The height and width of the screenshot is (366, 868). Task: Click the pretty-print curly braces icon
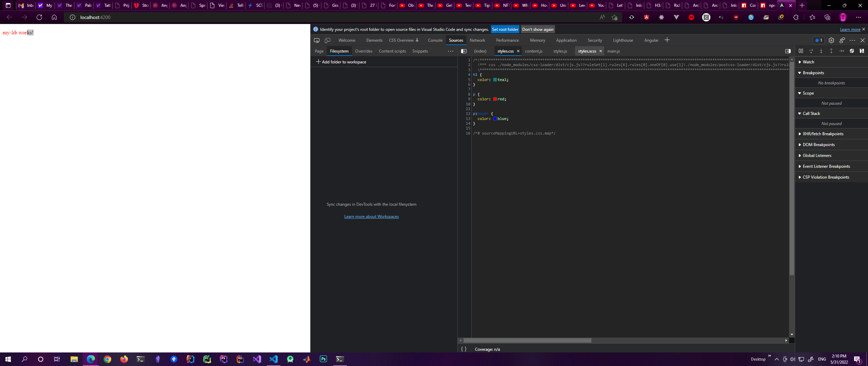tap(463, 349)
